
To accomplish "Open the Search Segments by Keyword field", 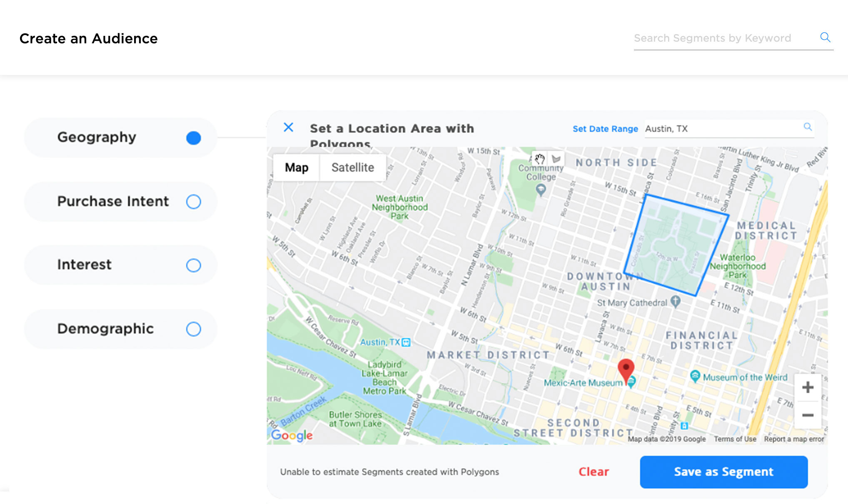I will (x=724, y=38).
